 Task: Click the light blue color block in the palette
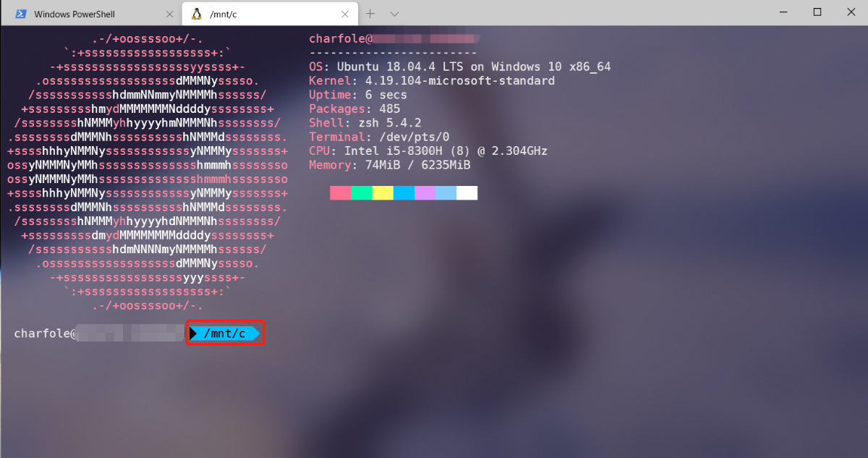446,193
